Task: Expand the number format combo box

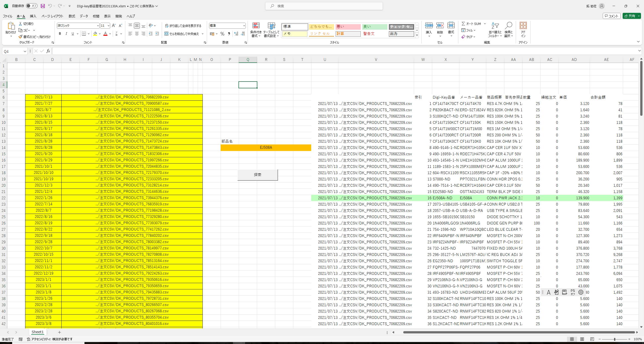Action: [244, 26]
